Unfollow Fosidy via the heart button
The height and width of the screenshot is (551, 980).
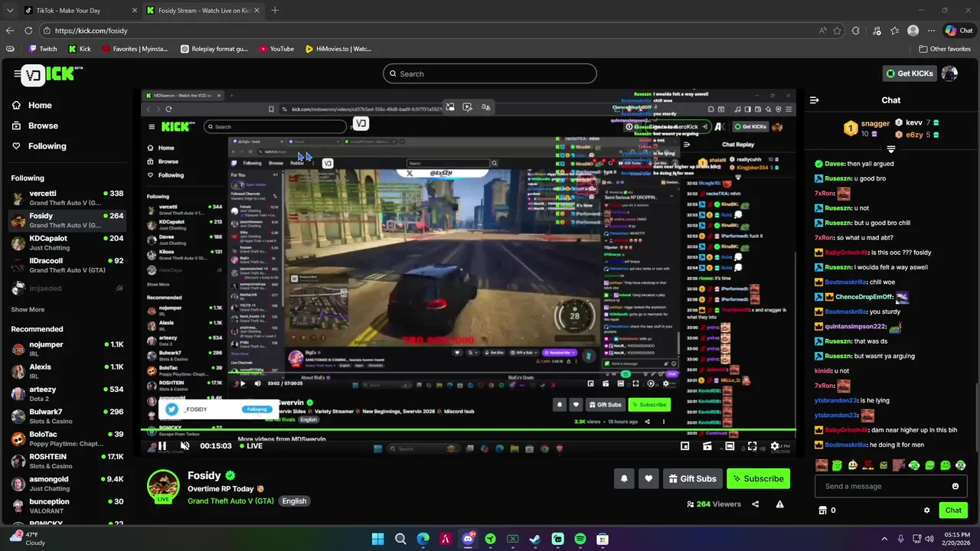pyautogui.click(x=648, y=479)
